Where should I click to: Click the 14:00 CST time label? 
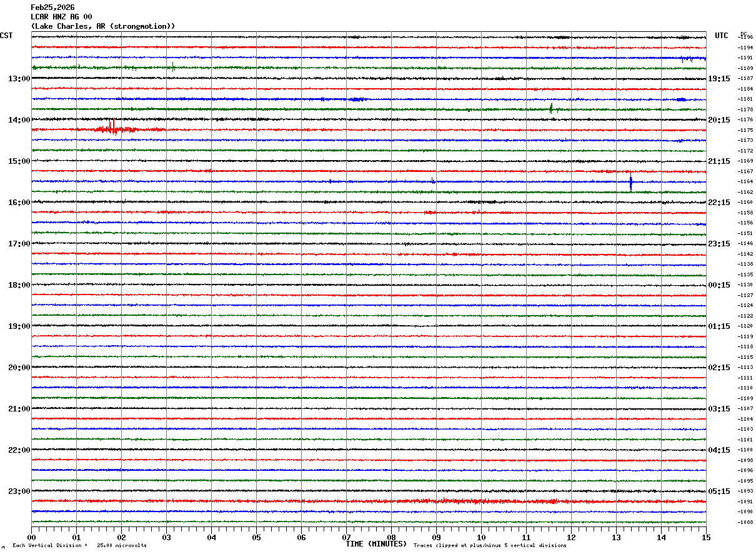click(19, 120)
